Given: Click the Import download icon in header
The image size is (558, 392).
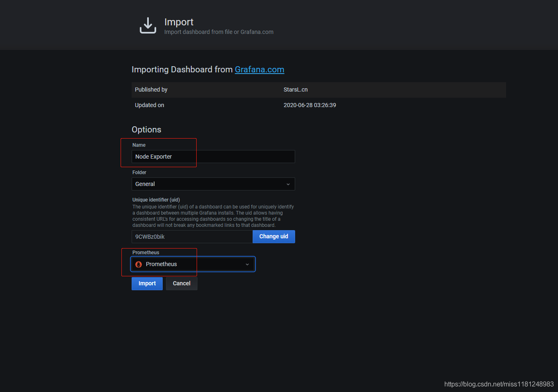Looking at the screenshot, I should pos(148,25).
